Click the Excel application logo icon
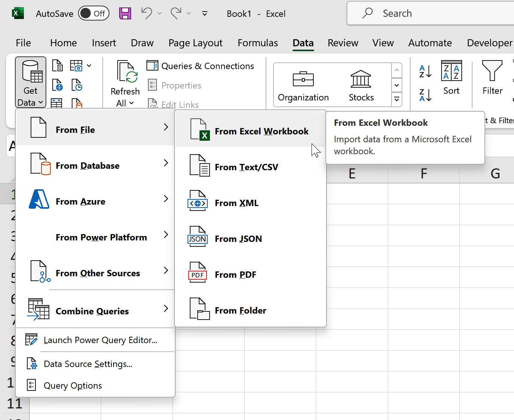Screen dimensions: 514x420 pos(18,13)
